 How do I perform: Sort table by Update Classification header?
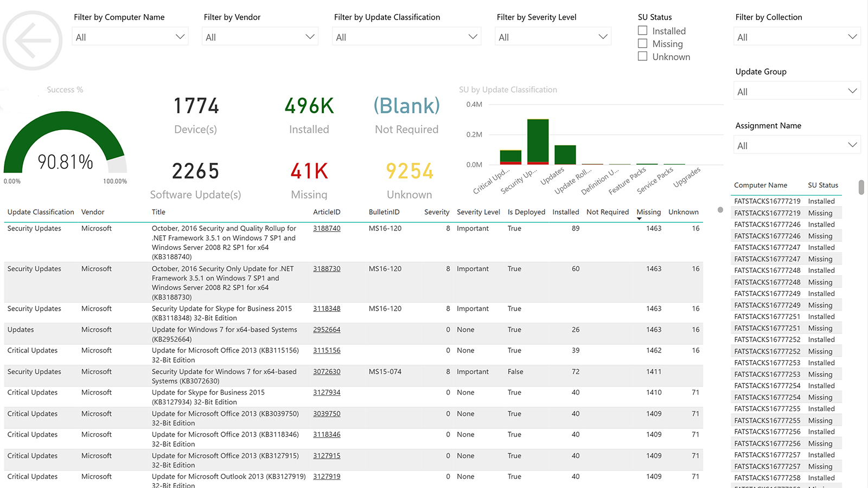[41, 212]
